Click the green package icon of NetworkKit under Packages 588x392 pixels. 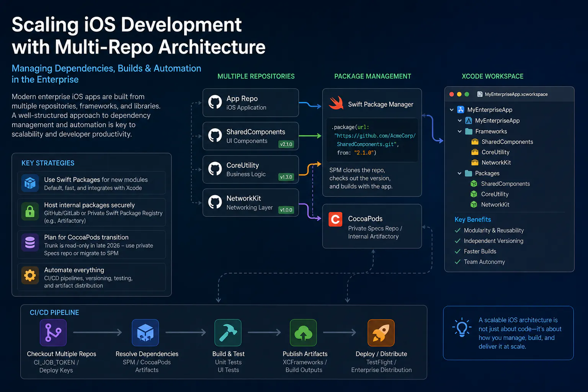[x=474, y=204]
